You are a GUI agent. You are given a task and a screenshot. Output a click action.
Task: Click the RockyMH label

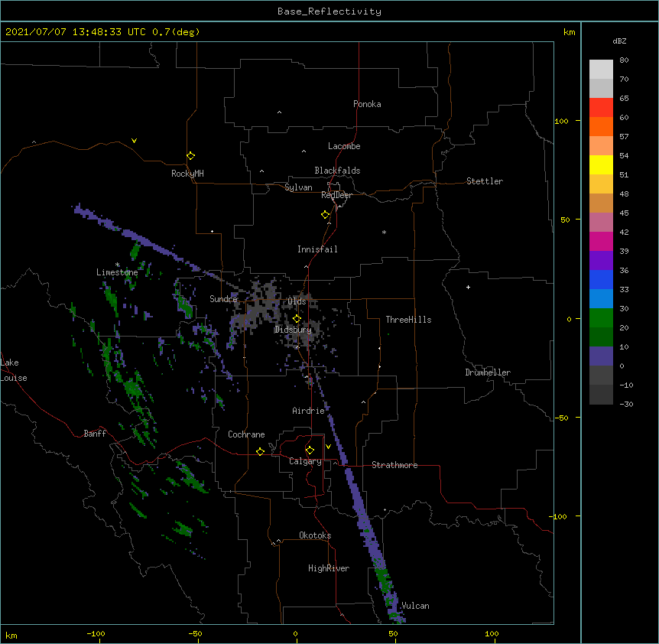187,174
